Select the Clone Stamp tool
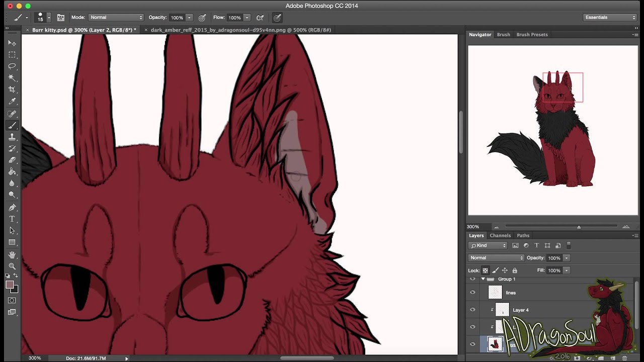644x362 pixels. coord(12,137)
